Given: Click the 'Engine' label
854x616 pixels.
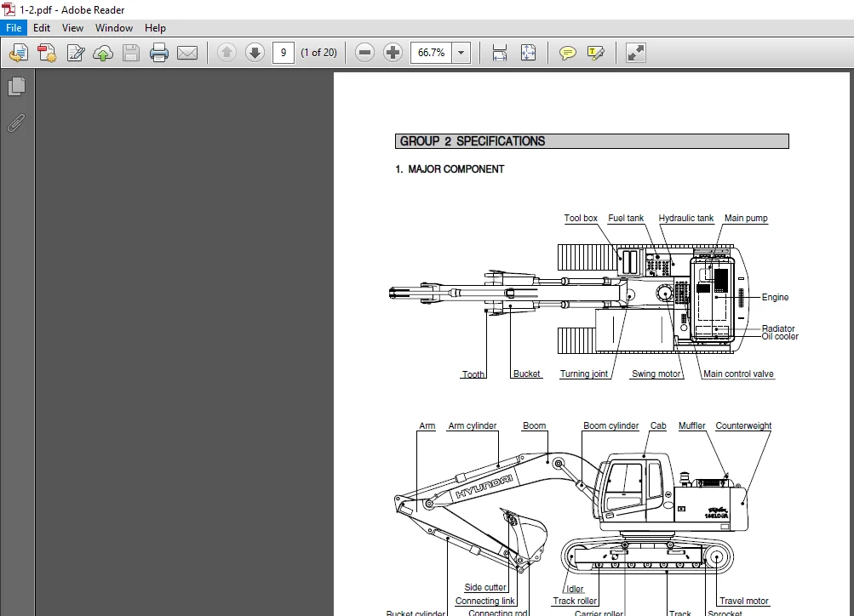Looking at the screenshot, I should [x=775, y=297].
